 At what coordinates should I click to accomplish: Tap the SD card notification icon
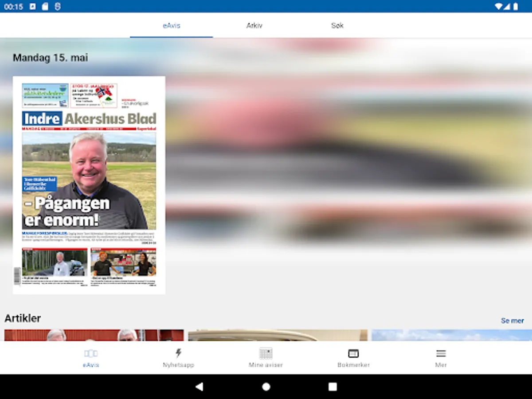tap(45, 7)
